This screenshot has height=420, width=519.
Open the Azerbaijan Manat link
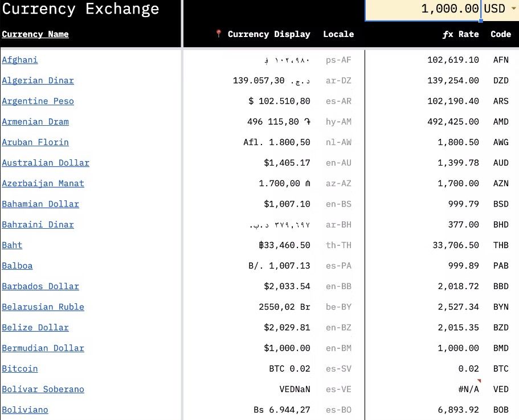click(43, 183)
